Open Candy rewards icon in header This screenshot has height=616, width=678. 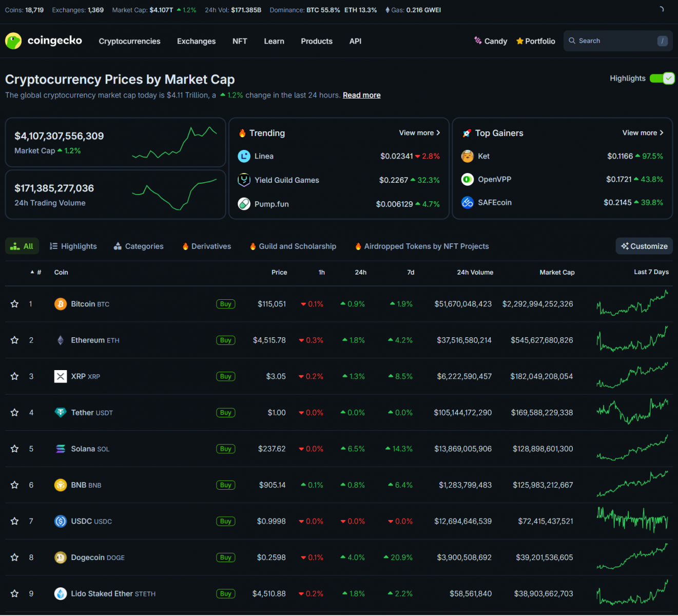coord(478,41)
